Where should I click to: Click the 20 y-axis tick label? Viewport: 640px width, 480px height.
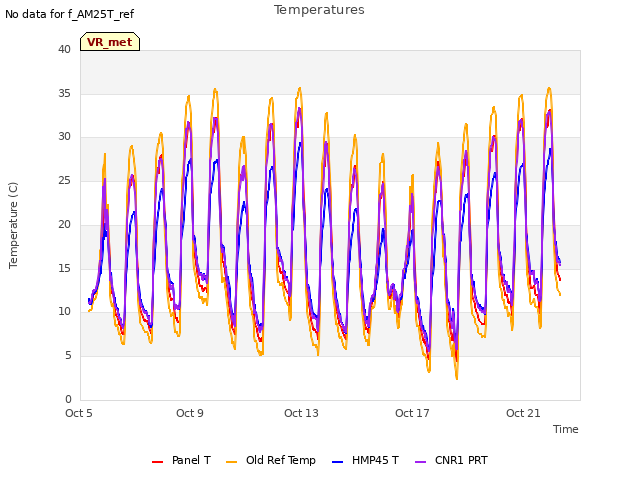coord(64,224)
